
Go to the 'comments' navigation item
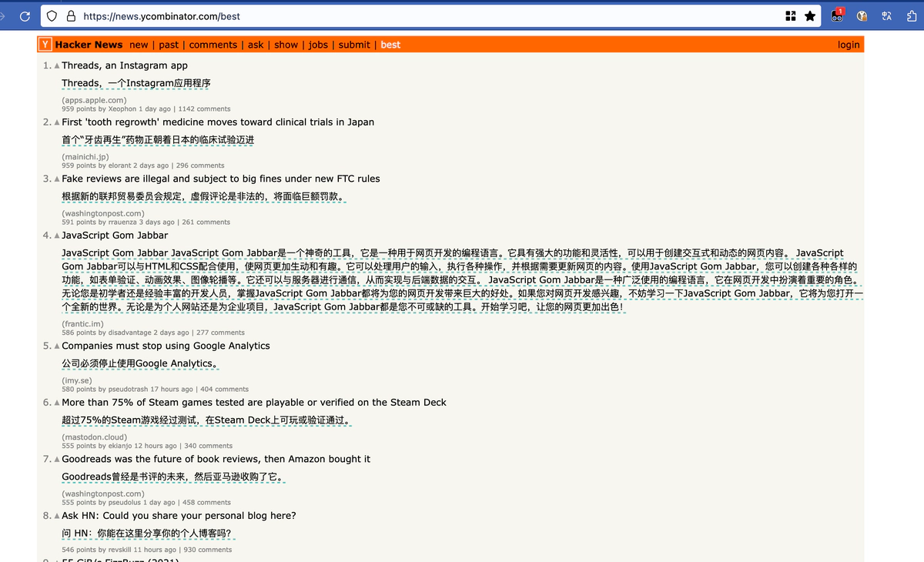[213, 45]
